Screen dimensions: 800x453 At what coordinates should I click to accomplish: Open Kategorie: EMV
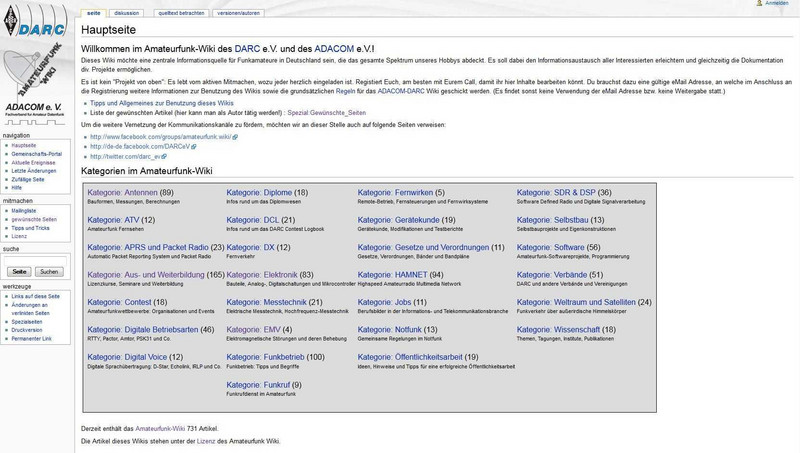[x=254, y=330]
